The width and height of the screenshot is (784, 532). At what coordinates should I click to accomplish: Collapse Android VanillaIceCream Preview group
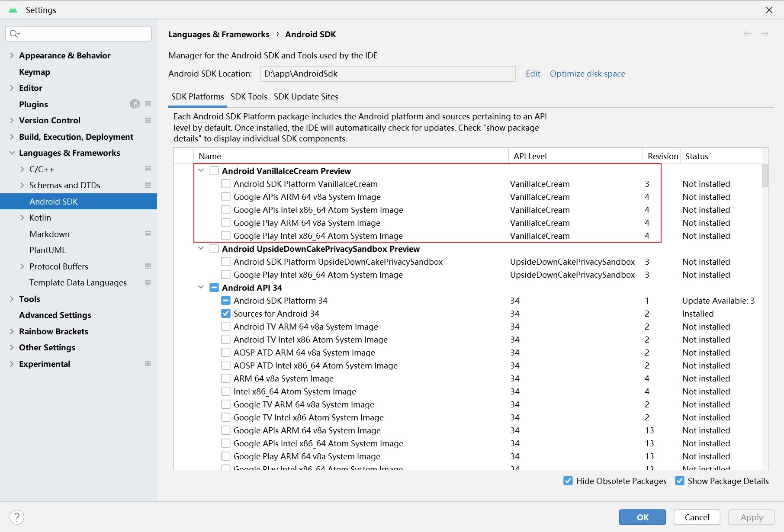tap(201, 170)
